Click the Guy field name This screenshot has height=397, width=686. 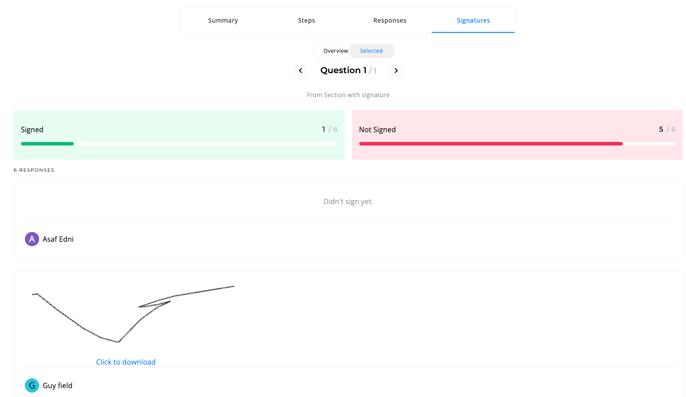pyautogui.click(x=57, y=386)
